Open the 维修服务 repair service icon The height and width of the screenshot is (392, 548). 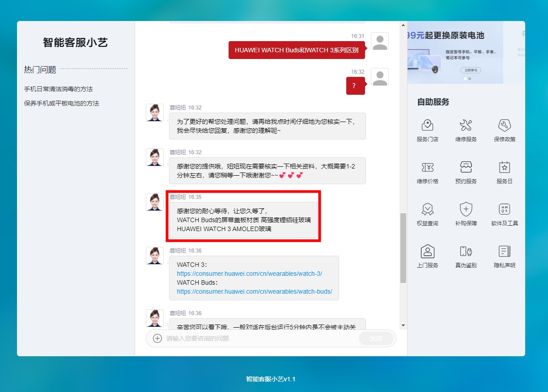pyautogui.click(x=466, y=125)
